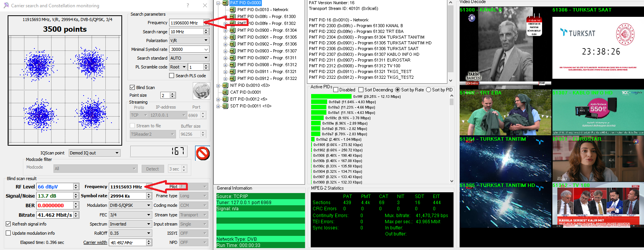Screen dimensions: 644x250
Task: Tick the Disabled checkbox in Active PIDs
Action: [336, 90]
